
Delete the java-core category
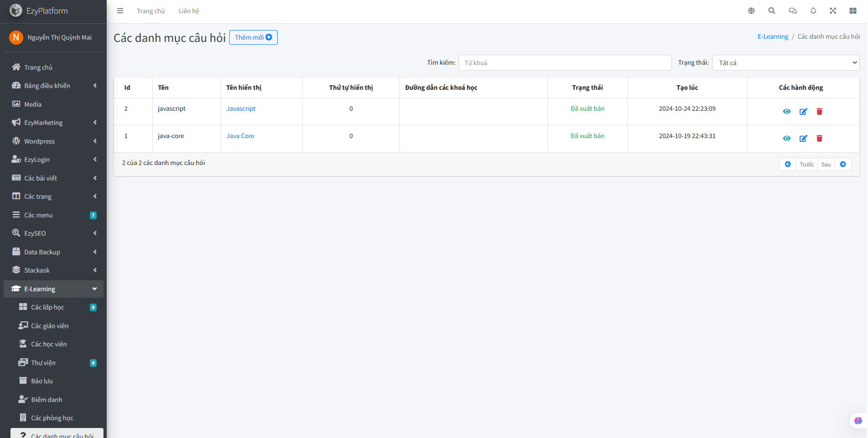tap(819, 139)
